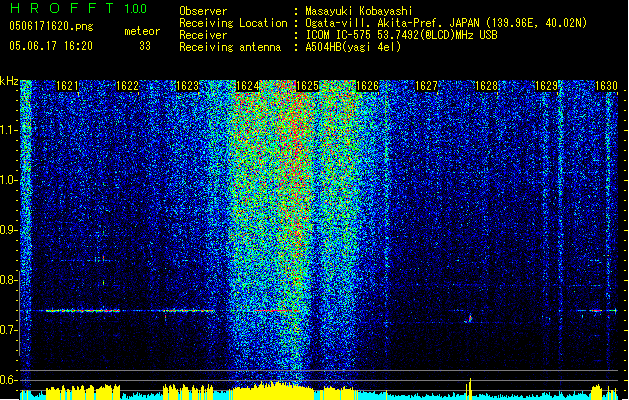The width and height of the screenshot is (629, 400).
Task: Click the 1.0 kHz frequency label
Action: [x=9, y=180]
